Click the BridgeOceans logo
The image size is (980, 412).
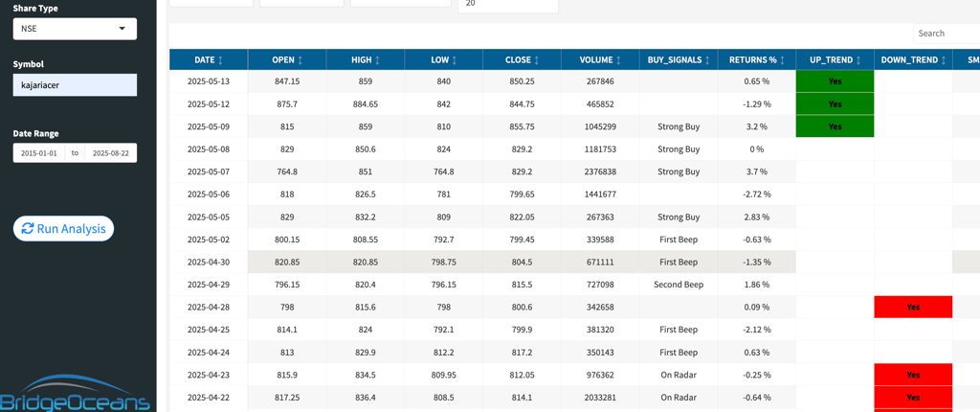pyautogui.click(x=75, y=393)
